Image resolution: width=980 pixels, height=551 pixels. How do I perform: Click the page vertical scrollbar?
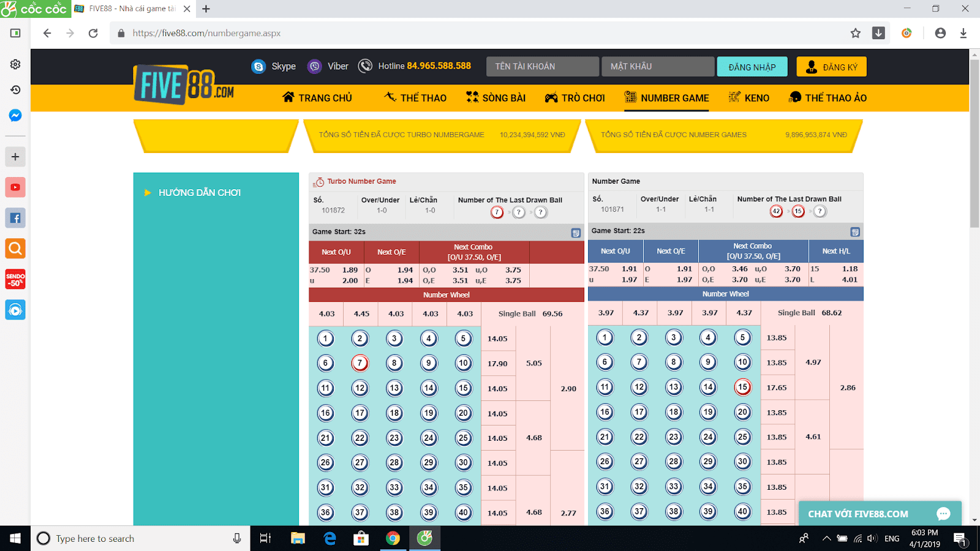click(974, 144)
